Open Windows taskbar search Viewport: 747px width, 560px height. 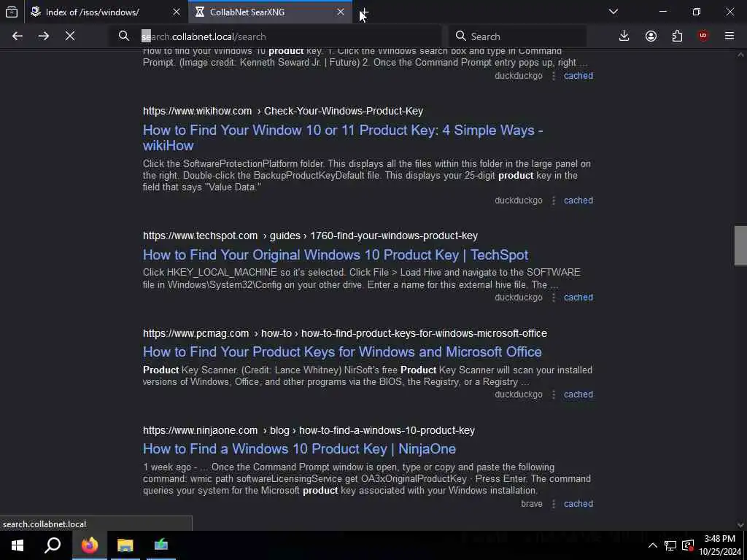tap(53, 545)
